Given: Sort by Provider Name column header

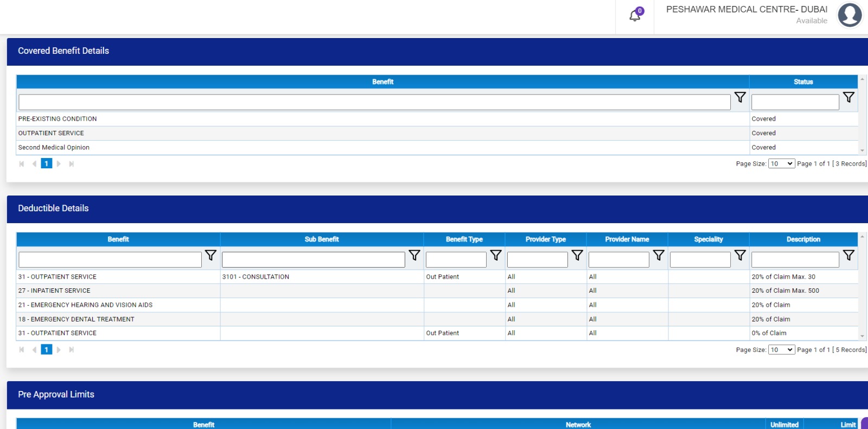Looking at the screenshot, I should pos(627,239).
